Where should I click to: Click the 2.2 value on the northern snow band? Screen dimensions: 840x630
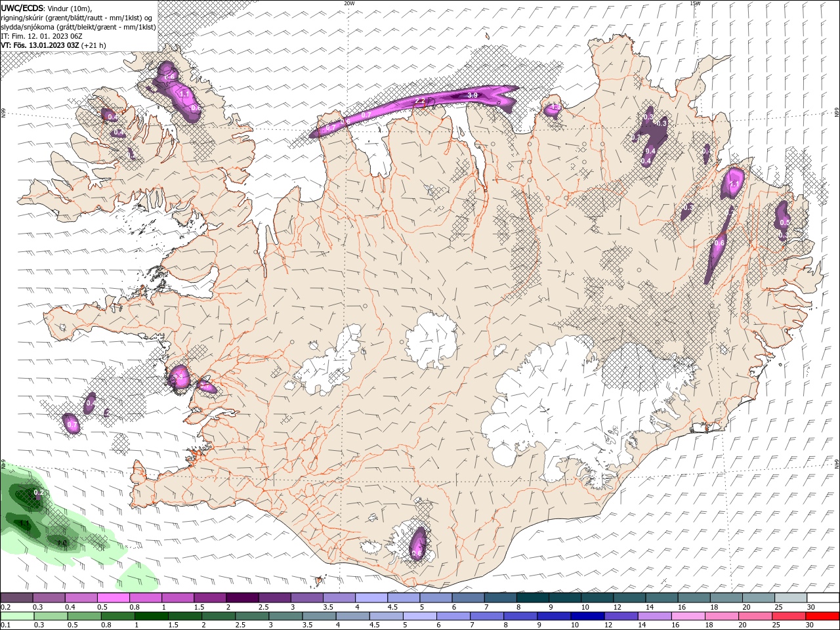(x=420, y=101)
